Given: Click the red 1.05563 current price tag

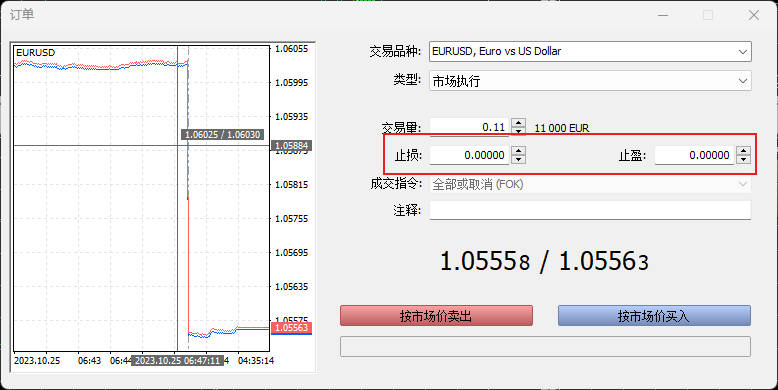Looking at the screenshot, I should [x=292, y=327].
